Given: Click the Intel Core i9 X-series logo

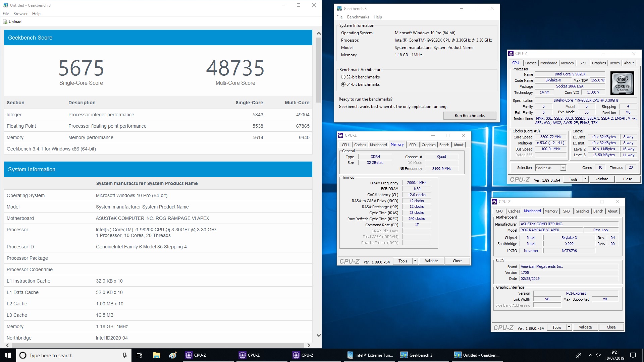Looking at the screenshot, I should tap(622, 82).
